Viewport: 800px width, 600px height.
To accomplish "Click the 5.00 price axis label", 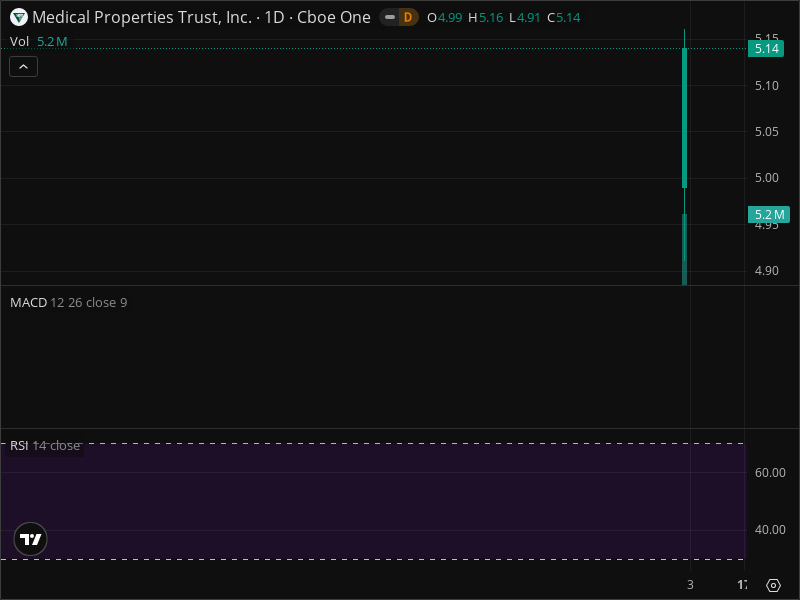I will tap(767, 178).
